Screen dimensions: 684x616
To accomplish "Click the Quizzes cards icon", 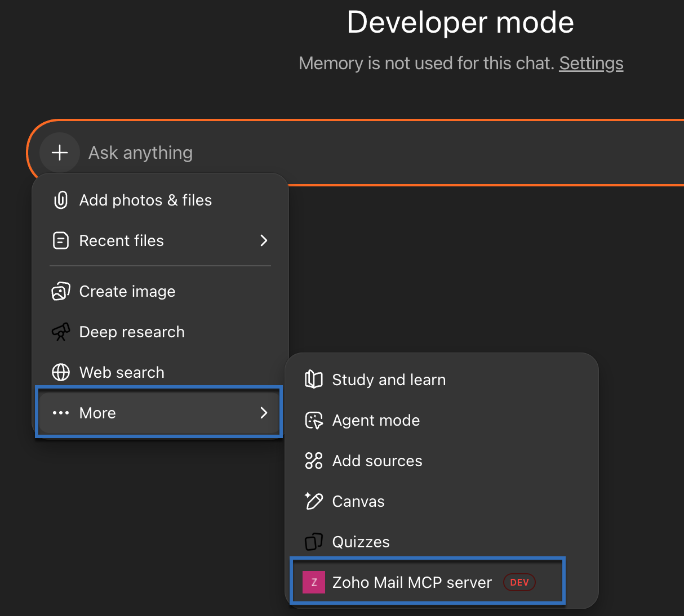I will [x=314, y=542].
